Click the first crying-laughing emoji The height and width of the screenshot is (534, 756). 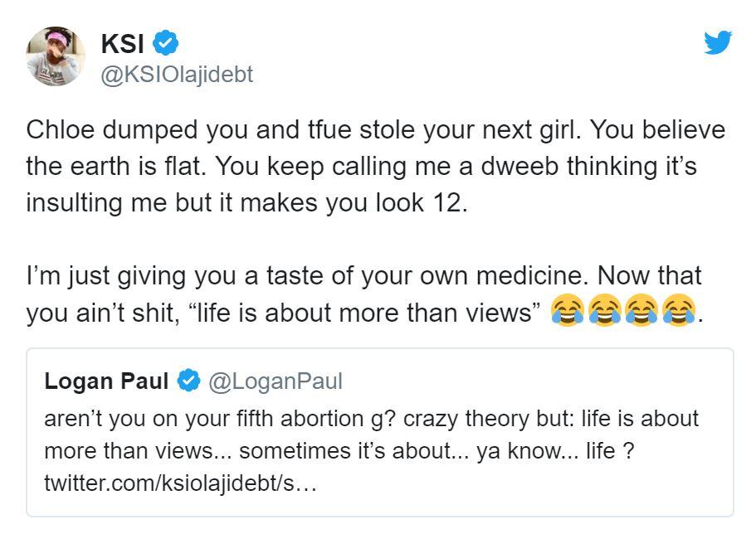click(567, 313)
